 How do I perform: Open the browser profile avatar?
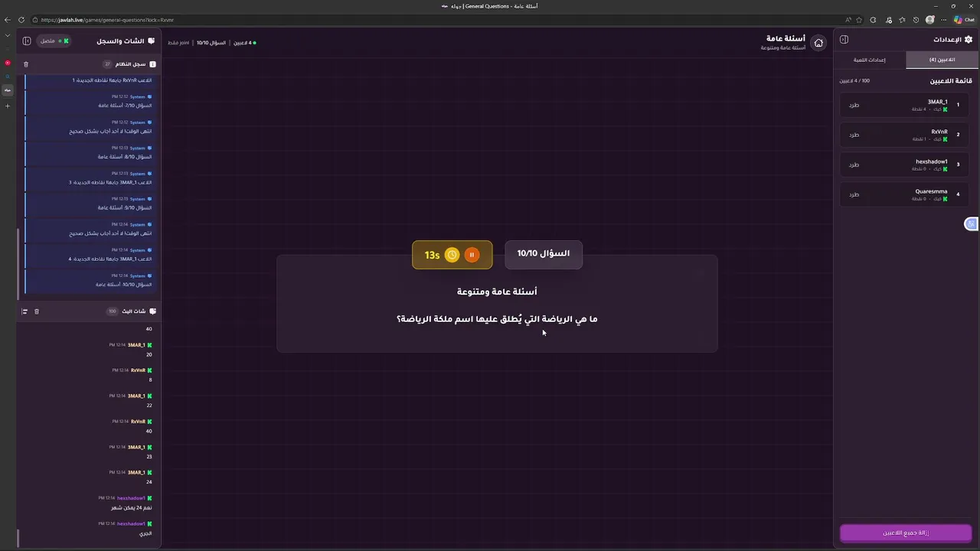930,20
